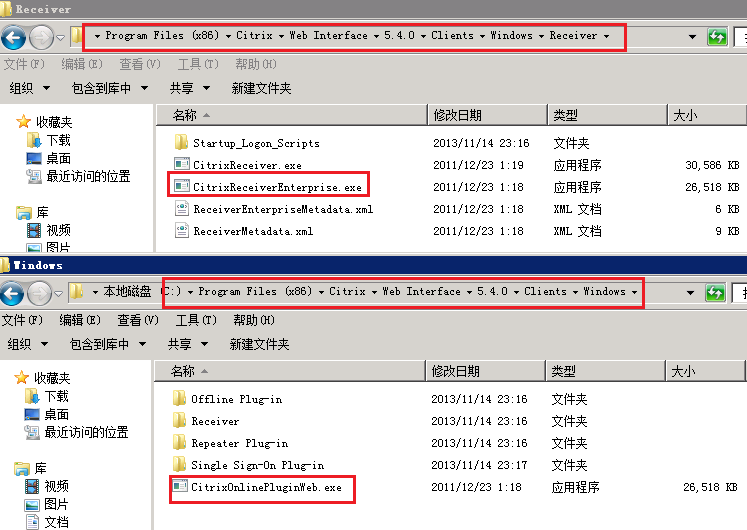Click 视频 in the Receiver window sidebar
747x530 pixels.
[59, 230]
